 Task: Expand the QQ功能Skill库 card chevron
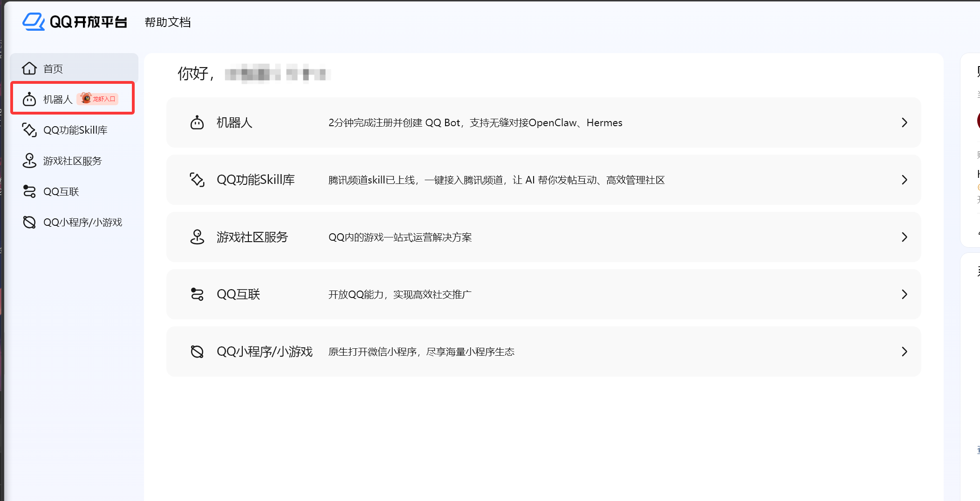(x=905, y=180)
